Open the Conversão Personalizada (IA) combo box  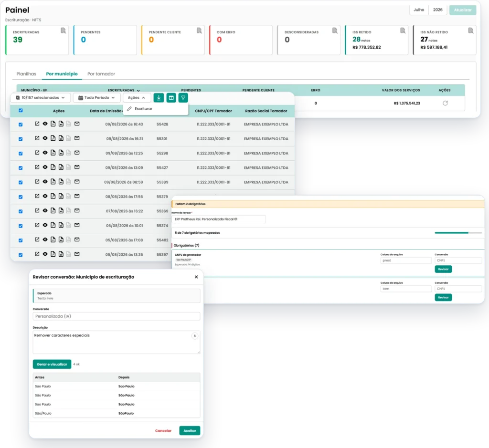click(x=117, y=316)
